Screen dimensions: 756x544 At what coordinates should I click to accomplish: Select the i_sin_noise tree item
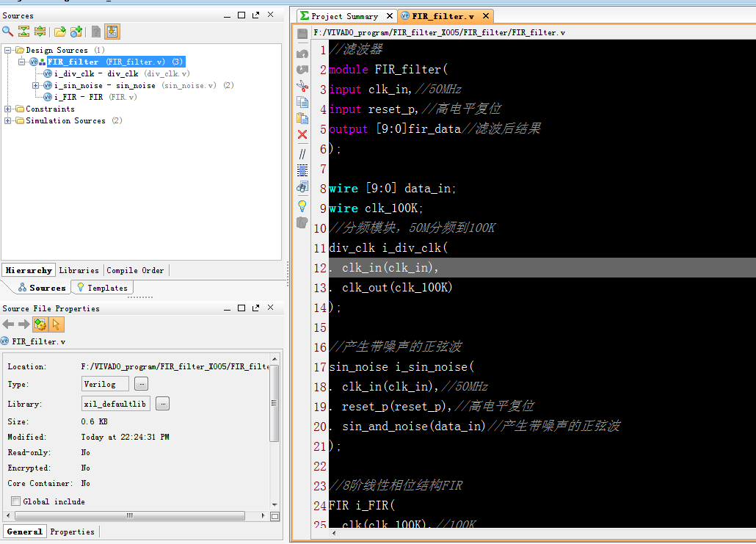coord(81,85)
